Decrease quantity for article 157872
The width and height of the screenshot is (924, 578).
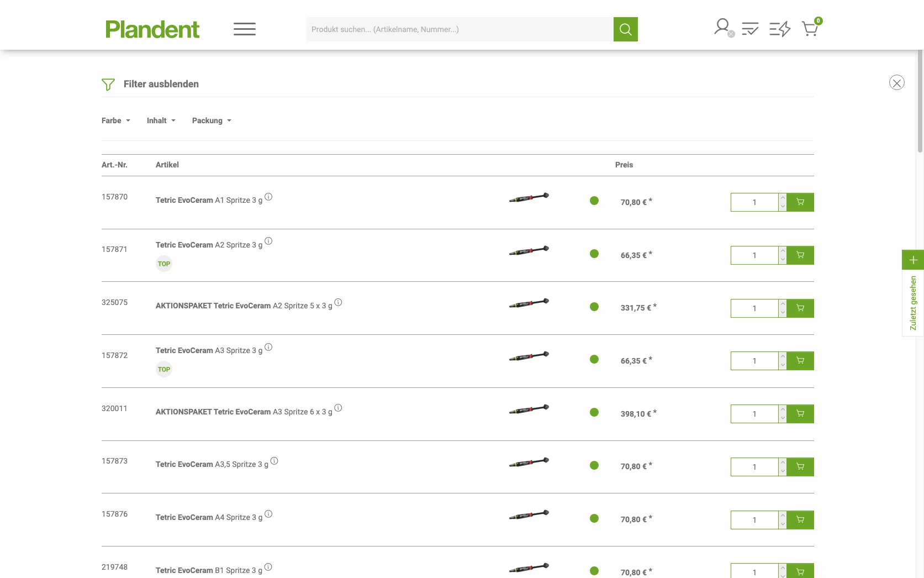783,365
